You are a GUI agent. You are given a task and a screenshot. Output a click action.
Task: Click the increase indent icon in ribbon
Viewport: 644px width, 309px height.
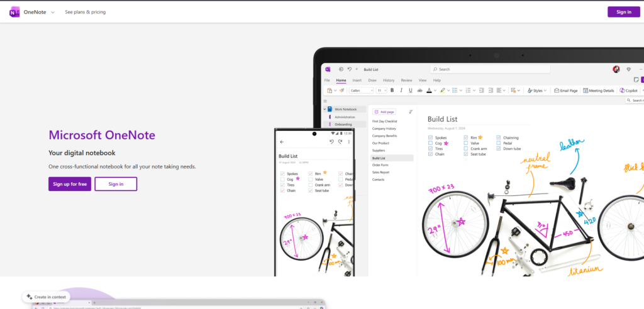[491, 90]
